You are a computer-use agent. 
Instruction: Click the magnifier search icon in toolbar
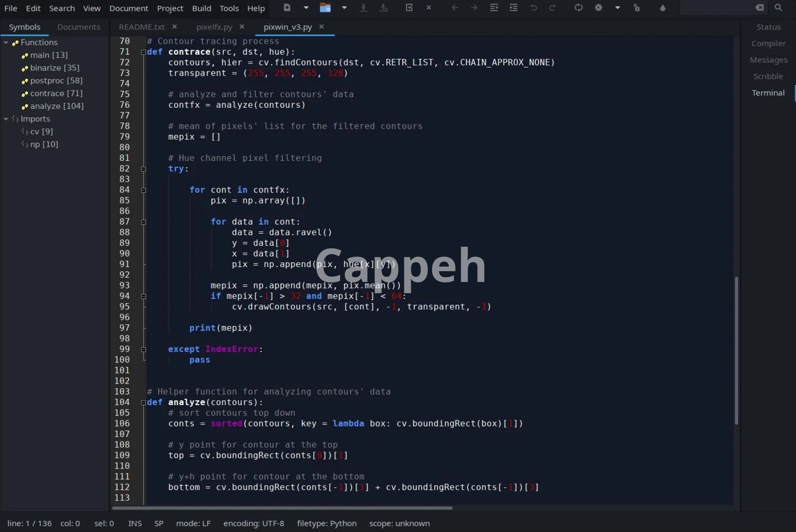pos(778,7)
